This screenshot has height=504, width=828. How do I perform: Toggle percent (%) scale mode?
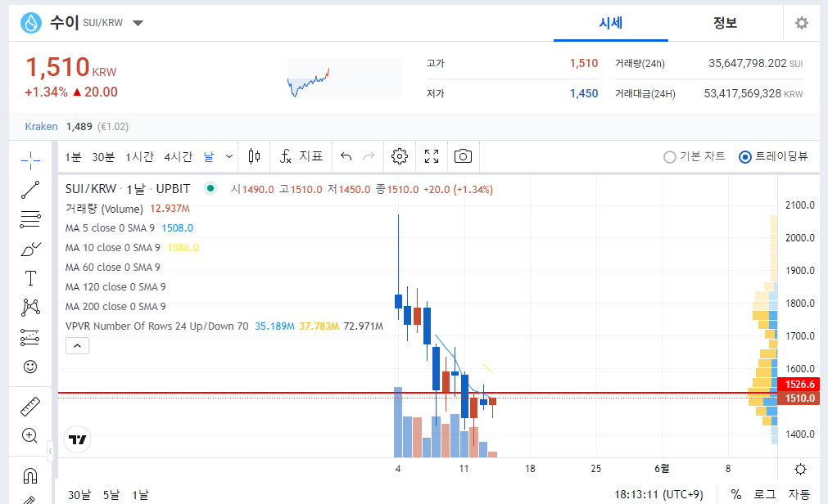pyautogui.click(x=735, y=494)
